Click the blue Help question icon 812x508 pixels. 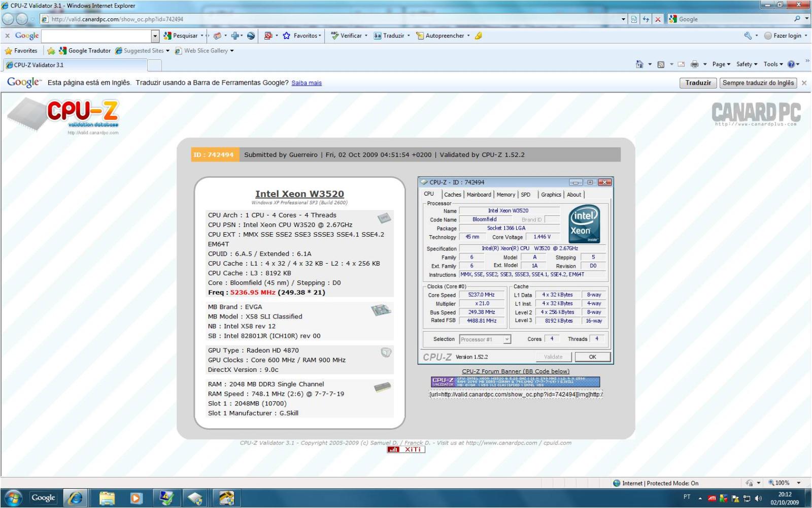coord(791,64)
